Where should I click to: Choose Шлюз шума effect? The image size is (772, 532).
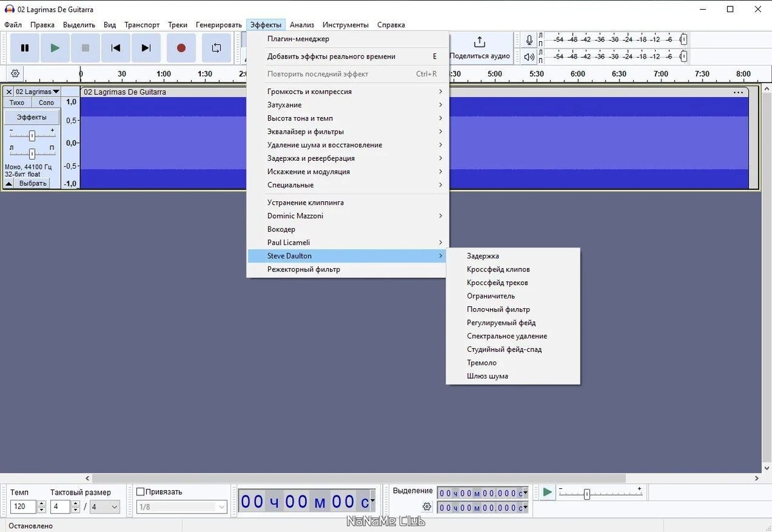[513, 376]
